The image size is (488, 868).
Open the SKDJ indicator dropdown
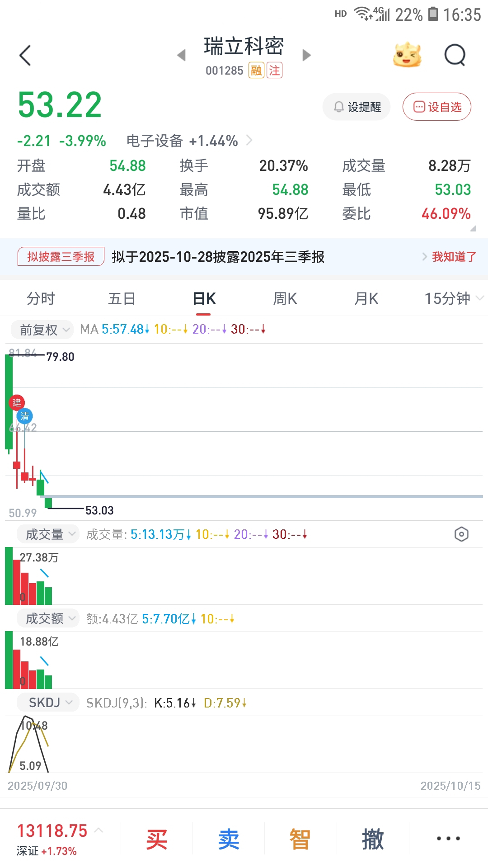(x=48, y=703)
